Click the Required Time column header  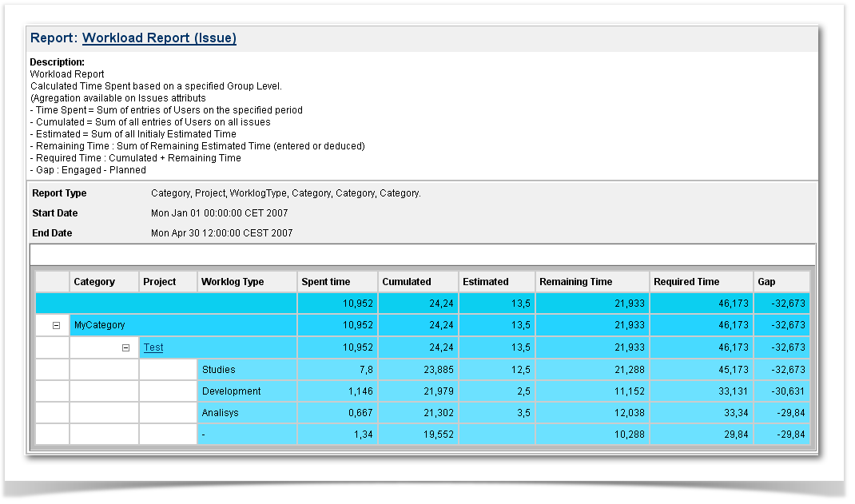coord(686,282)
